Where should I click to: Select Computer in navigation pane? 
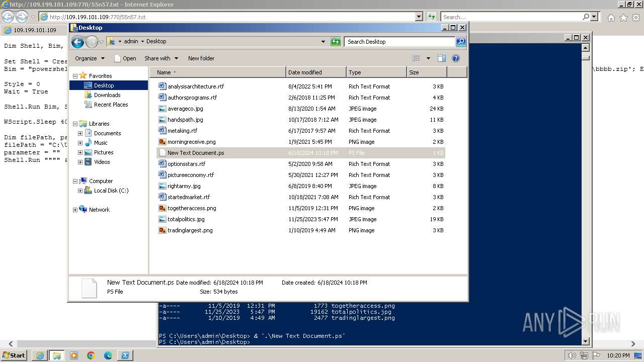101,181
